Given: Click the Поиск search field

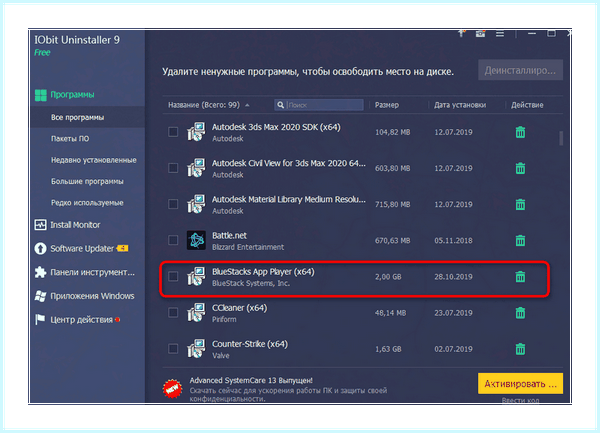Looking at the screenshot, I should tap(319, 105).
